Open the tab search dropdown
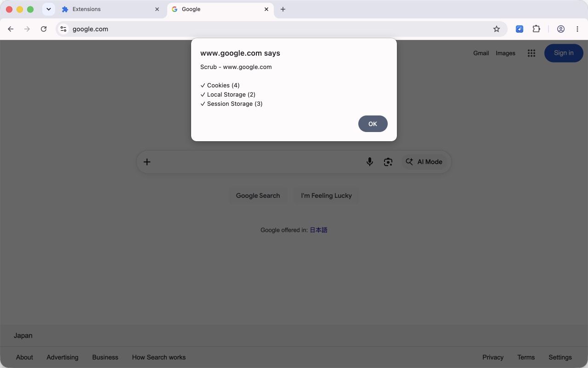 [49, 9]
